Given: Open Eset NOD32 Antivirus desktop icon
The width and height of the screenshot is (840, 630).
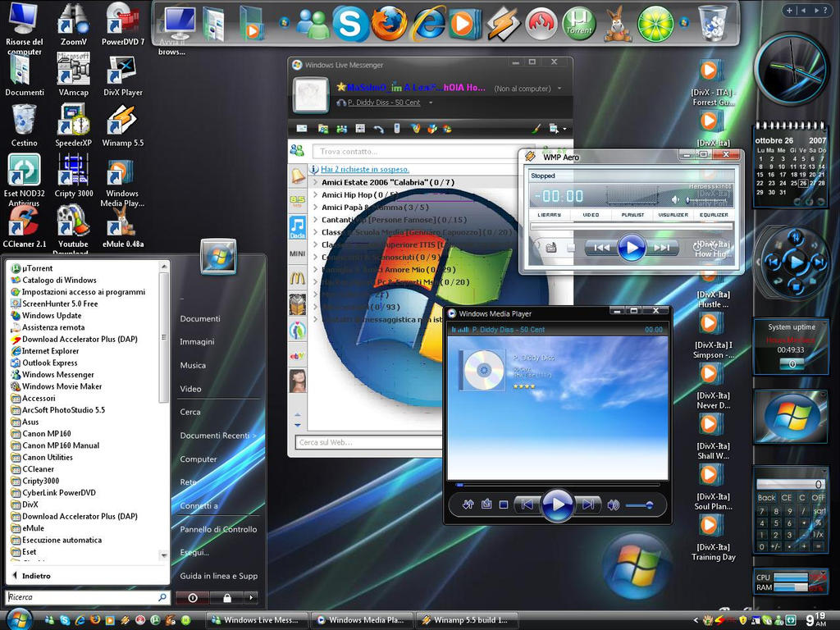Looking at the screenshot, I should [x=24, y=180].
